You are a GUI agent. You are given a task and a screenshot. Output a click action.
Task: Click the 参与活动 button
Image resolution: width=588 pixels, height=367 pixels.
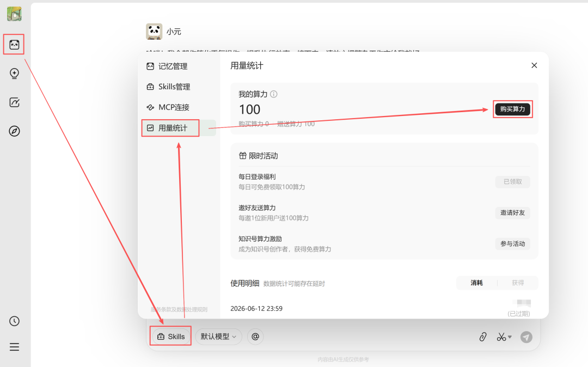(513, 244)
